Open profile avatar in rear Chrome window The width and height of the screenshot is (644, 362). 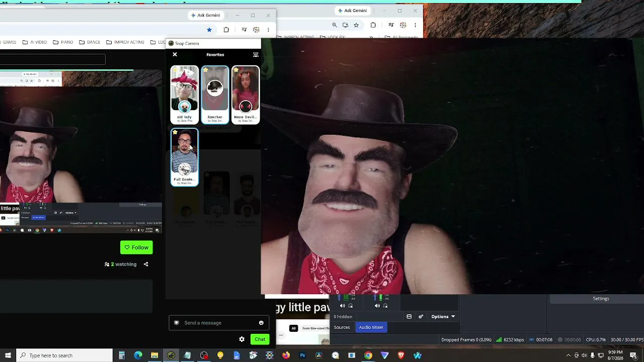coord(403,25)
